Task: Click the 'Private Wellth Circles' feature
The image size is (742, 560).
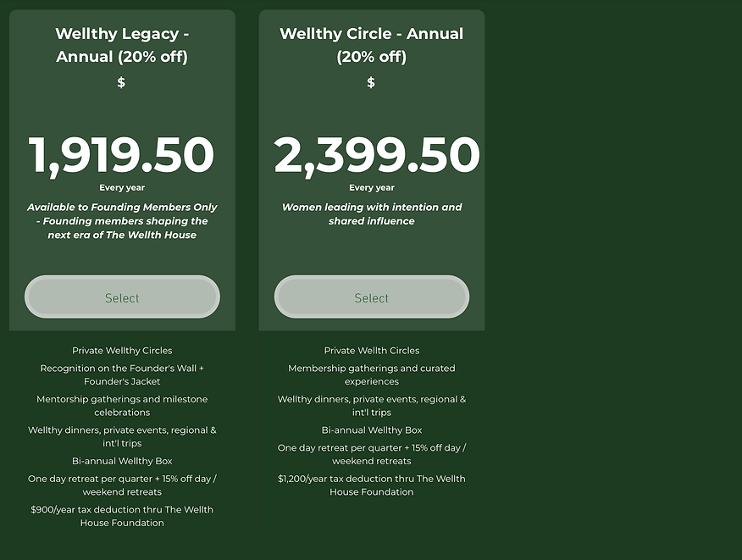Action: 372,350
